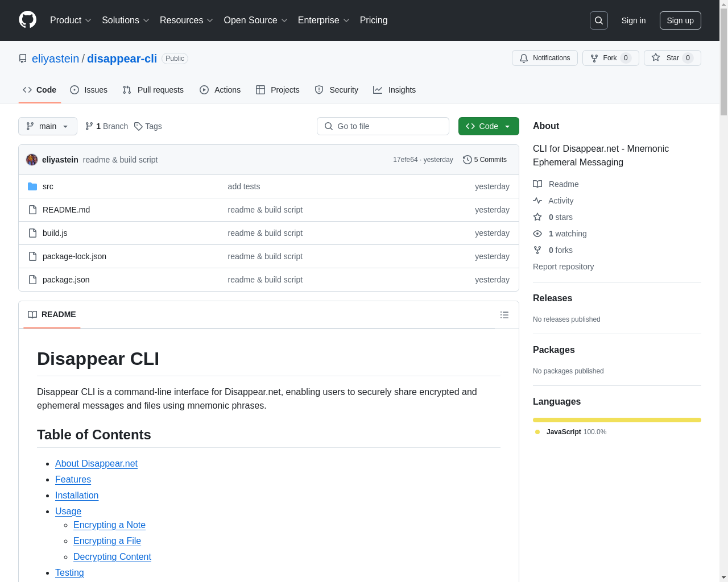The image size is (728, 582).
Task: Switch to the Insights tab
Action: click(x=395, y=90)
